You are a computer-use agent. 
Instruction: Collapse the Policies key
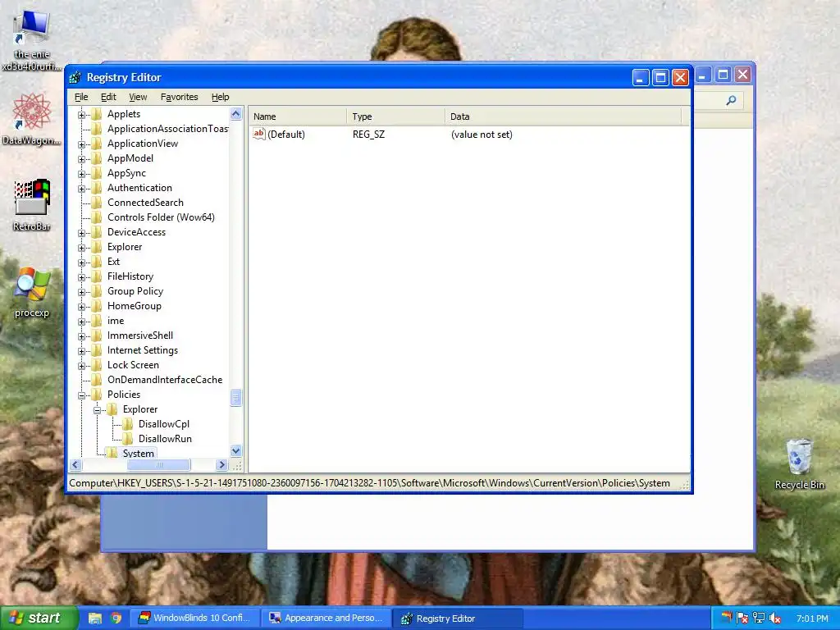coord(81,395)
